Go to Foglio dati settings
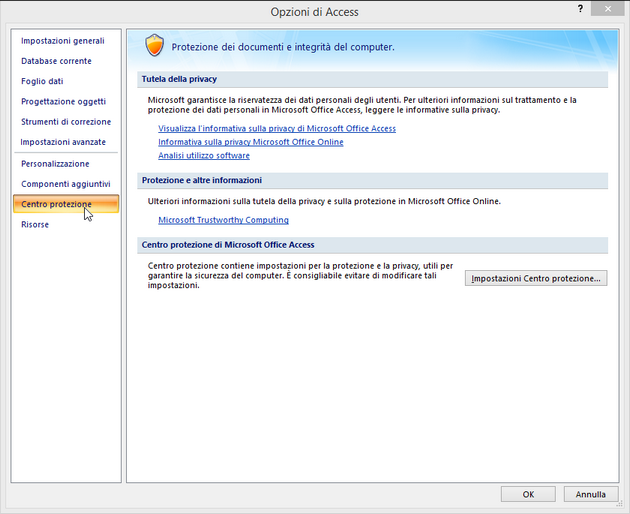Screen dimensions: 630x514 pyautogui.click(x=42, y=81)
